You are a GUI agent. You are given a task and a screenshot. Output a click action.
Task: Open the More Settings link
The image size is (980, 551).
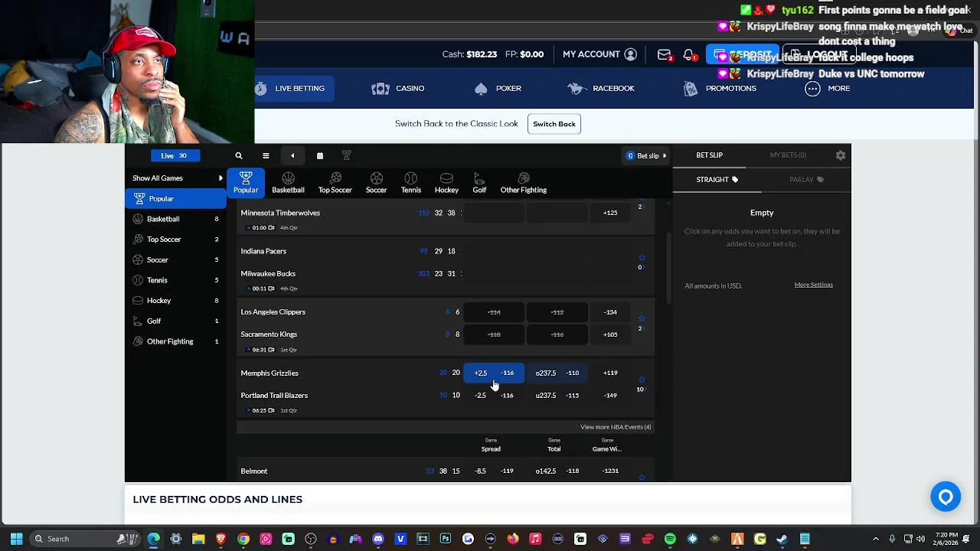pos(813,285)
